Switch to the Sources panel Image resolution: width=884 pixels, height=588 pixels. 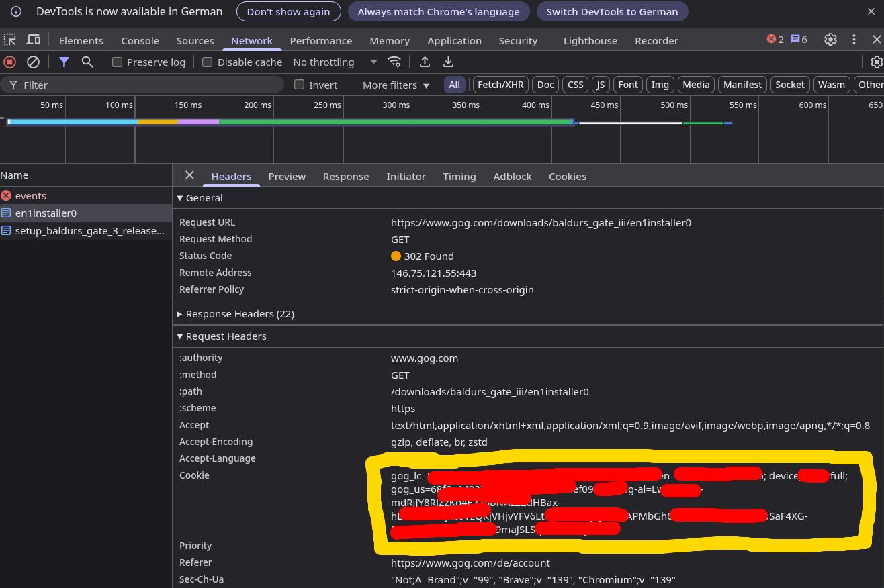point(195,40)
